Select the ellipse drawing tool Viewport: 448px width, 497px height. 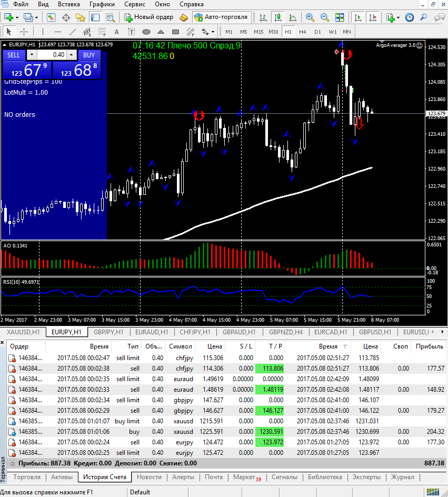pyautogui.click(x=146, y=32)
